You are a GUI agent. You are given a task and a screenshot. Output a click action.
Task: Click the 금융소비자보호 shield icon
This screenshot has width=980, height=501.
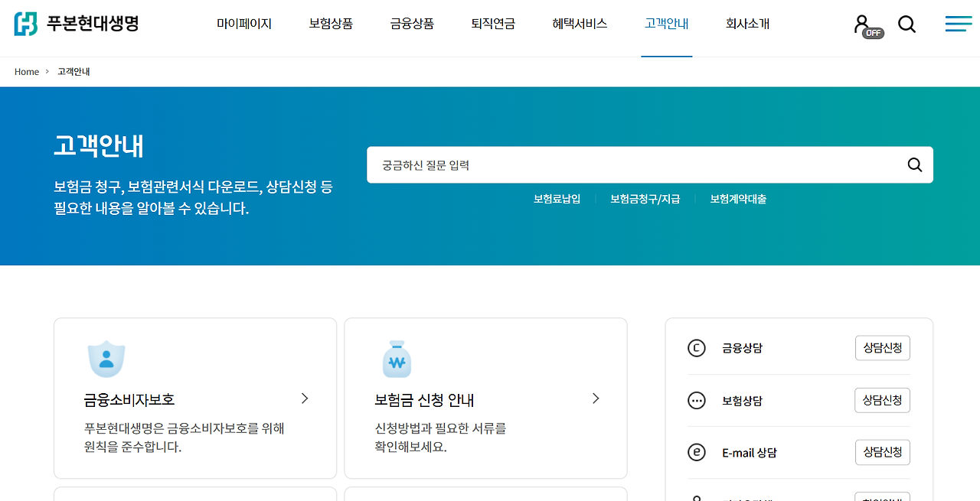coord(106,359)
